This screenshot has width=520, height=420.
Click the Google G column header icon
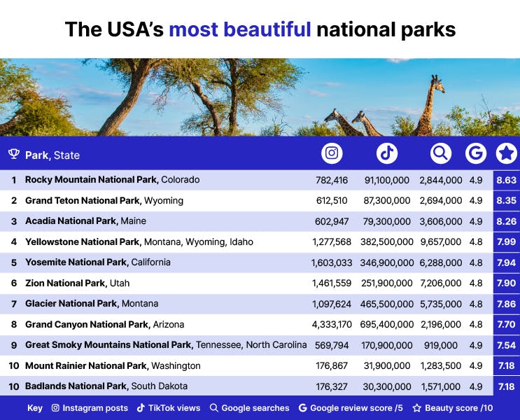[476, 153]
